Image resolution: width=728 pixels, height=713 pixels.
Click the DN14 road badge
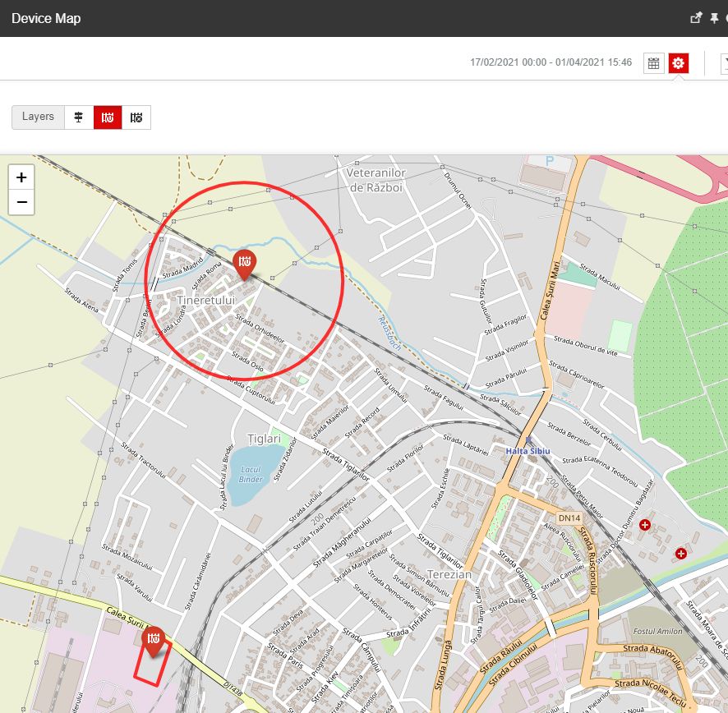pos(569,518)
